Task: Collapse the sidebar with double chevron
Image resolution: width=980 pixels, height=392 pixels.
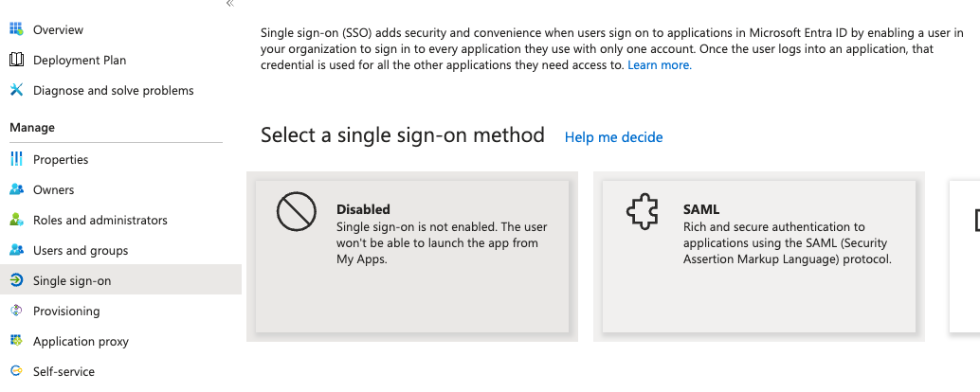Action: 230,4
